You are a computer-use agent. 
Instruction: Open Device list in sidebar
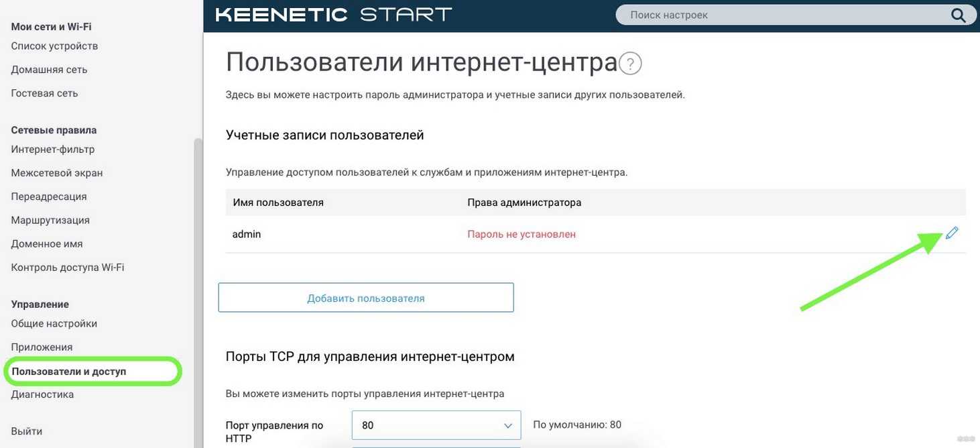pyautogui.click(x=54, y=46)
